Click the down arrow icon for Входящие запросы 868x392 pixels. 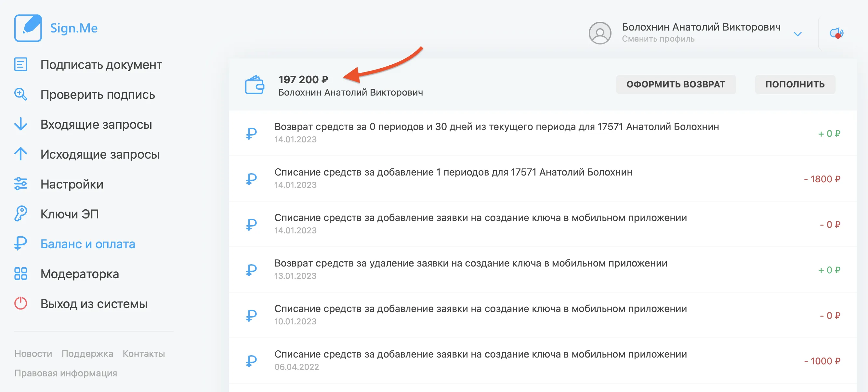click(x=20, y=124)
